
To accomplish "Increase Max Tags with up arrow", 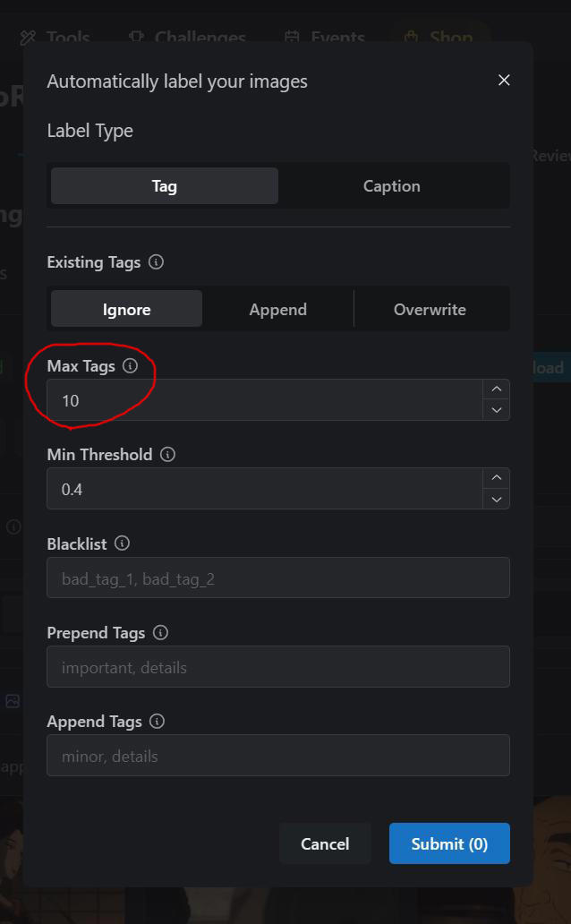I will click(497, 389).
